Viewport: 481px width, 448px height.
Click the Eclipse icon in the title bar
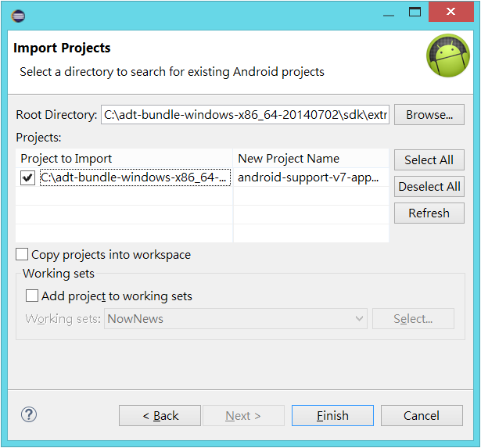coord(18,16)
